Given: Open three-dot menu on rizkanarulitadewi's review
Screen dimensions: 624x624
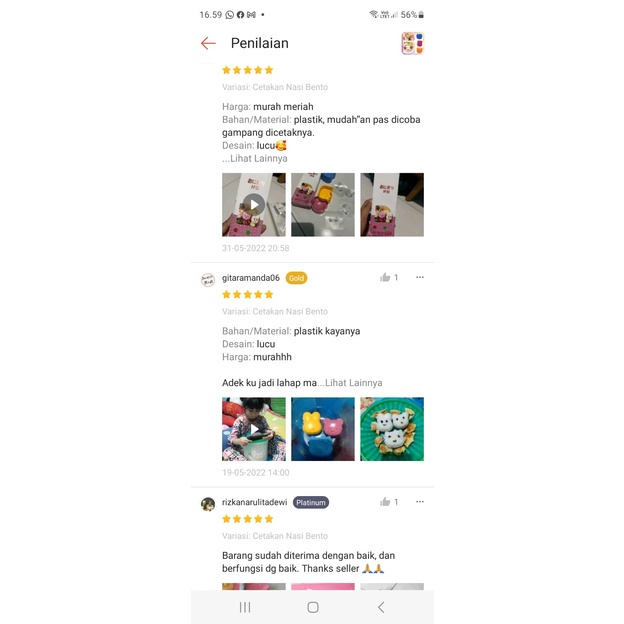Looking at the screenshot, I should (420, 502).
